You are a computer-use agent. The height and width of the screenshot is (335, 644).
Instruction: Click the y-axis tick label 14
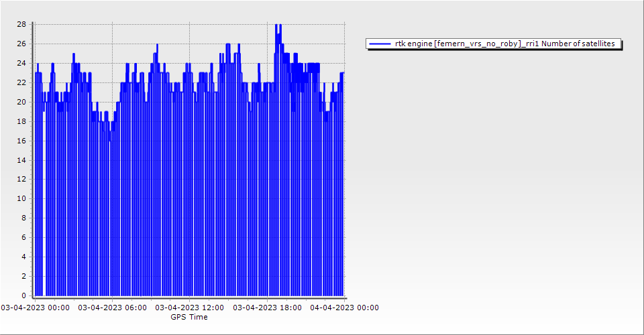[21, 160]
